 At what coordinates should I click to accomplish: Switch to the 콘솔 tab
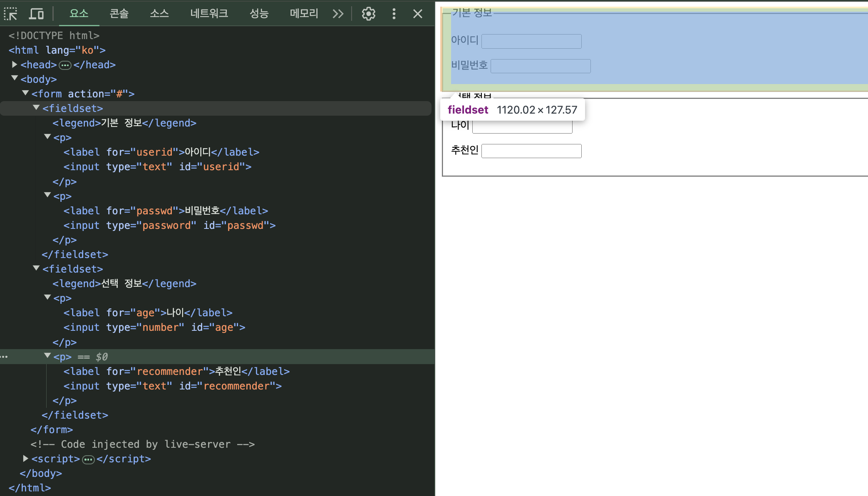[119, 14]
